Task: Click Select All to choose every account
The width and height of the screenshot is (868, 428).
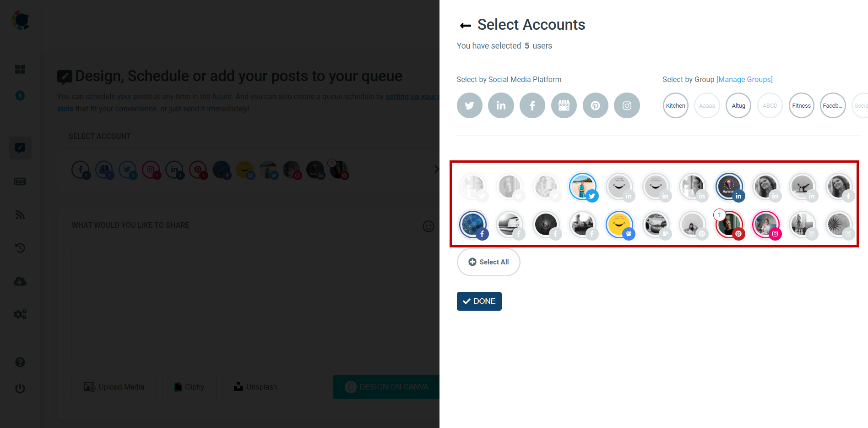Action: tap(488, 262)
